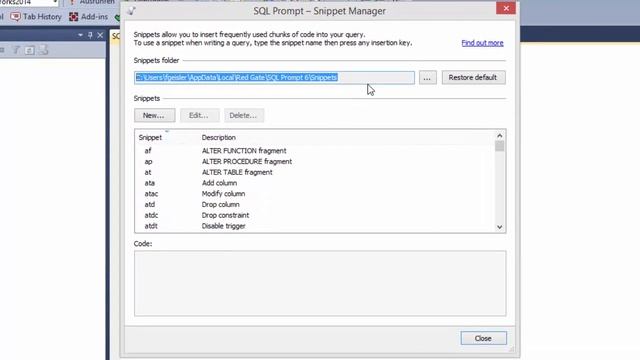Click the Add-ins puzzle icon in toolbar
Image resolution: width=640 pixels, height=360 pixels.
click(73, 17)
